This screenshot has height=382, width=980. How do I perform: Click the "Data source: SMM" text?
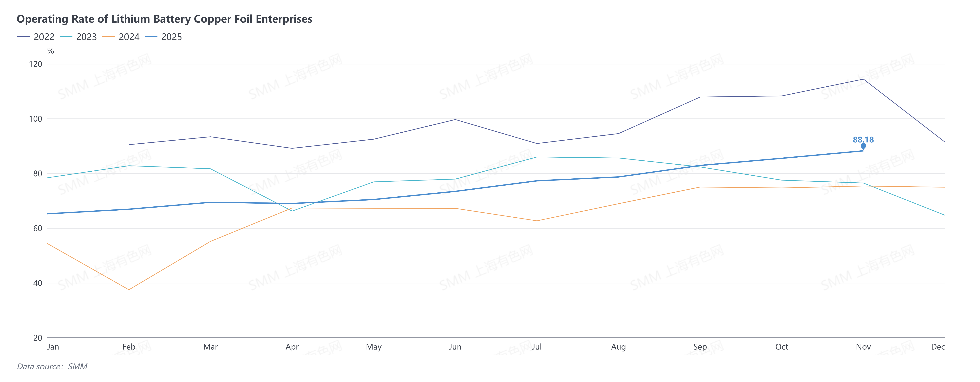52,366
